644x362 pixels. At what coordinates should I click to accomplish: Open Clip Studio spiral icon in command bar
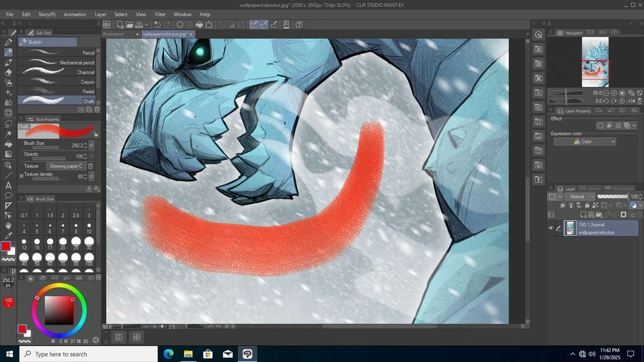(107, 24)
